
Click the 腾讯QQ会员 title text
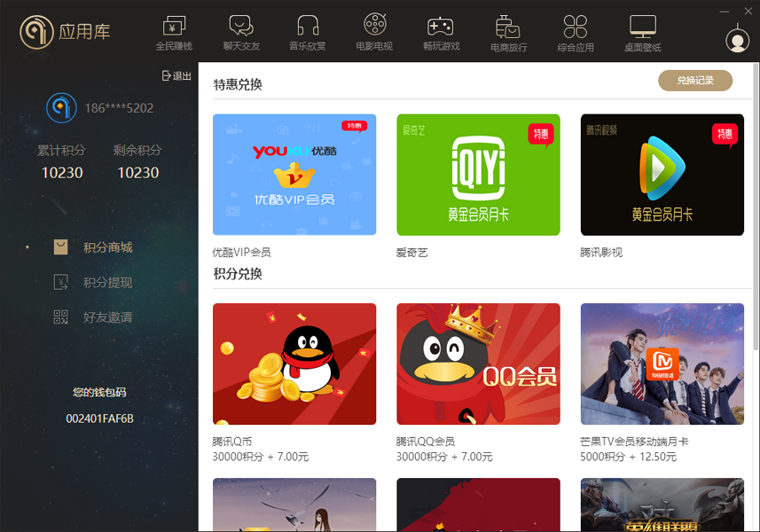[x=425, y=442]
